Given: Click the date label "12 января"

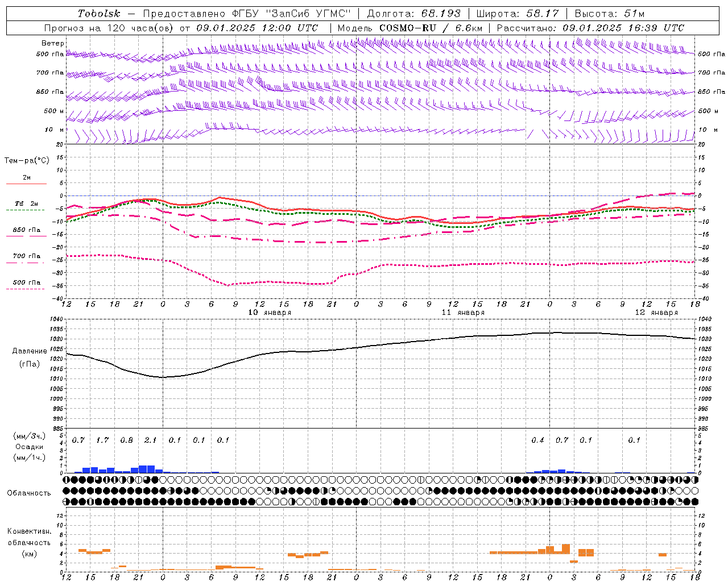Looking at the screenshot, I should pos(656,313).
